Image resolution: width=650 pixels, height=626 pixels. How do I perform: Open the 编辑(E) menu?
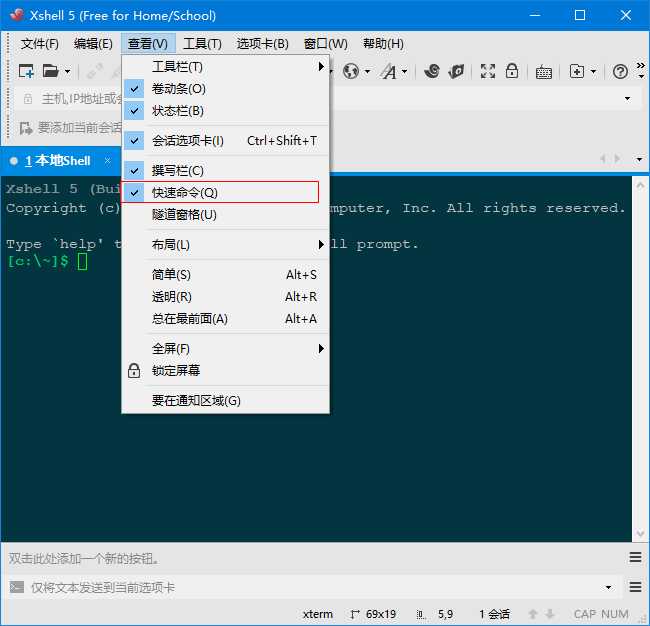pyautogui.click(x=93, y=44)
